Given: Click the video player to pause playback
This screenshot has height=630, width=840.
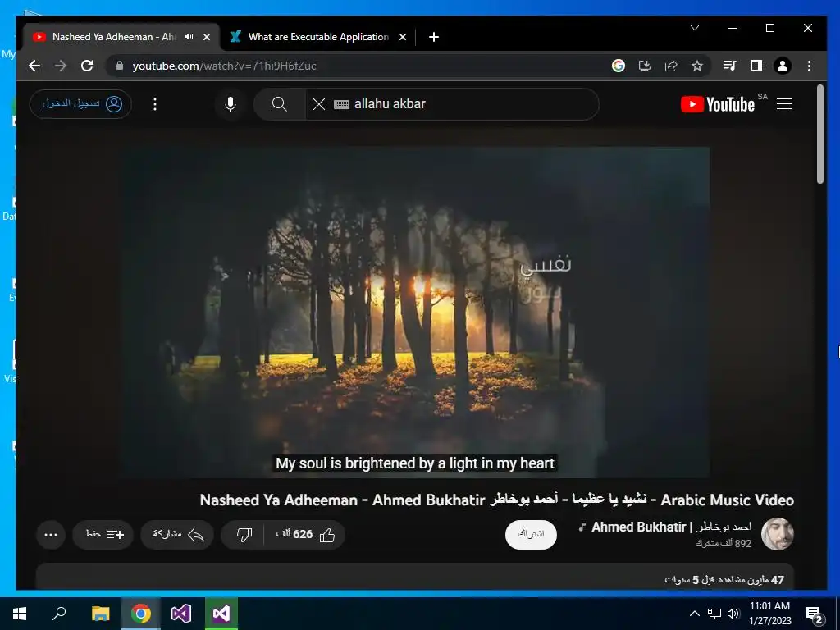Looking at the screenshot, I should (415, 312).
